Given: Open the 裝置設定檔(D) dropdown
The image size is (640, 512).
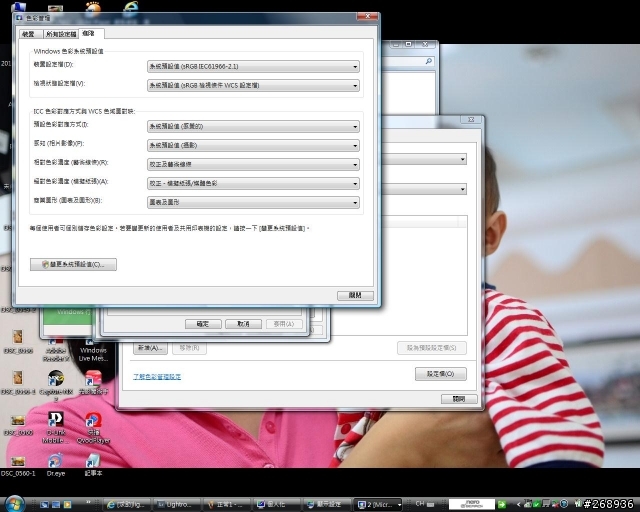Looking at the screenshot, I should click(253, 66).
